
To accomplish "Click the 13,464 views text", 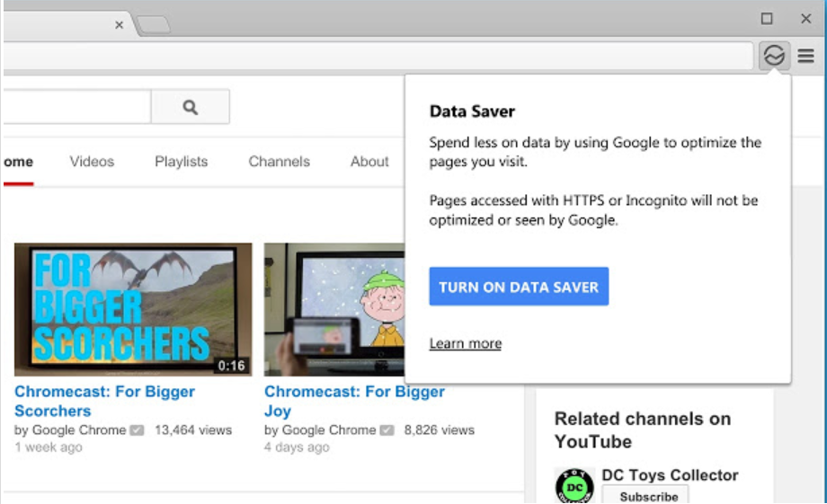I will pyautogui.click(x=193, y=430).
